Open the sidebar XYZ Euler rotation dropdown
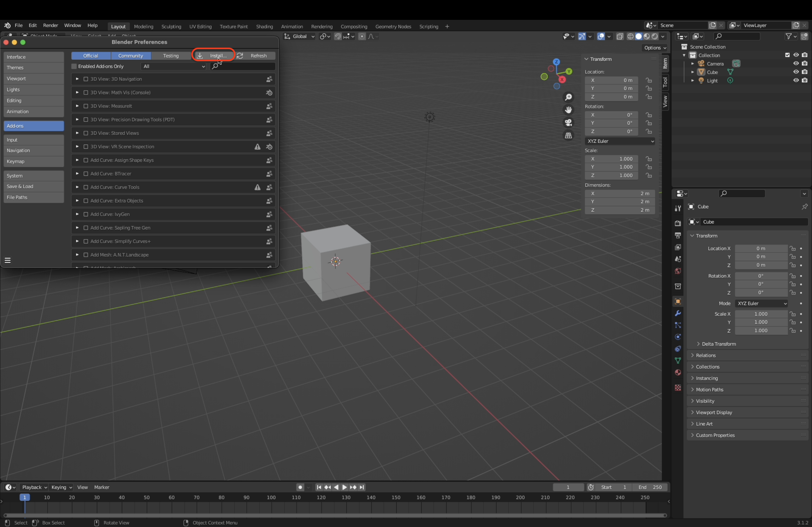This screenshot has width=812, height=527. [619, 141]
